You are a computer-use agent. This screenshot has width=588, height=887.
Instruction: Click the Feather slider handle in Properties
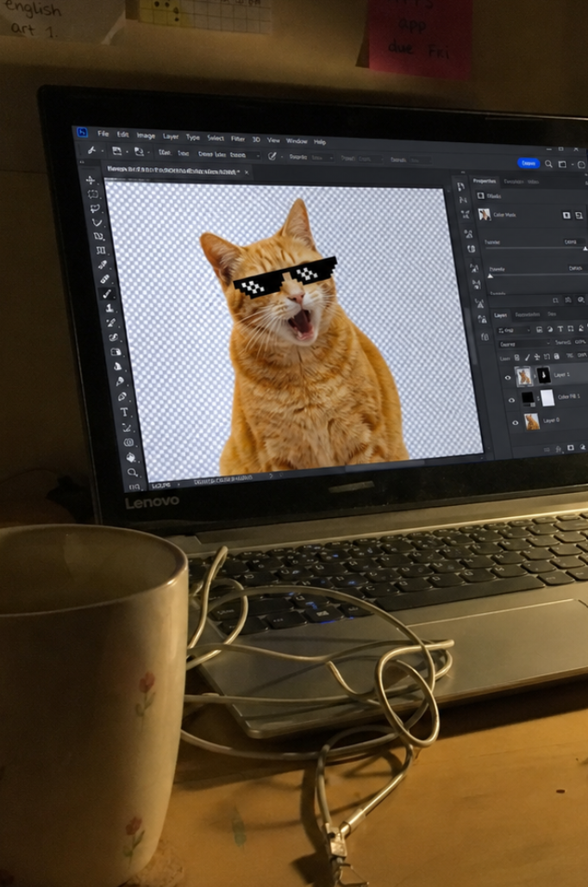tap(490, 276)
